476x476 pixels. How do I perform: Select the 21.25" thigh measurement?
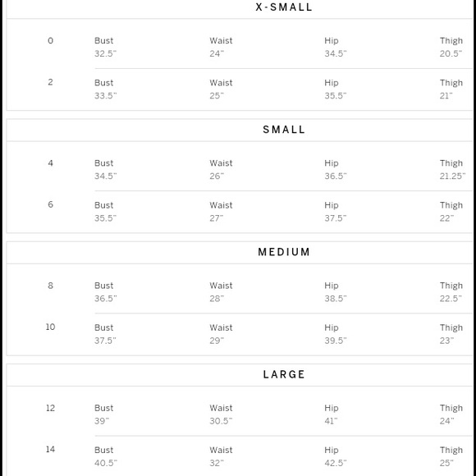452,176
